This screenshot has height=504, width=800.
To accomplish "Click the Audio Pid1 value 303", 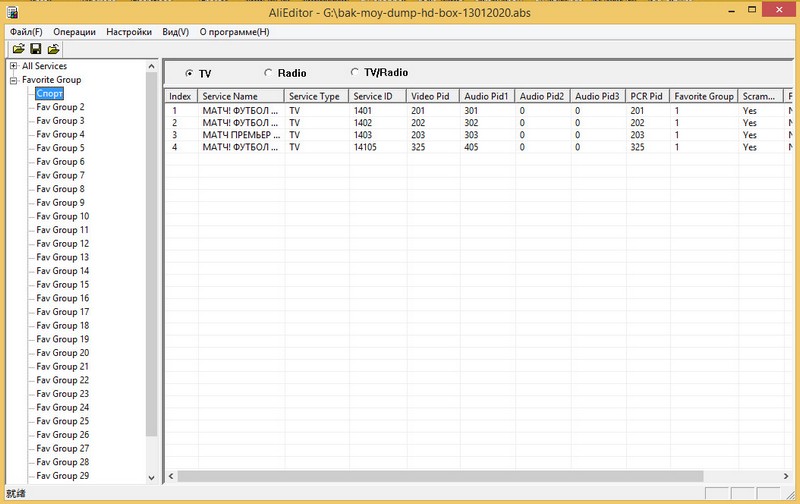I will (x=471, y=135).
